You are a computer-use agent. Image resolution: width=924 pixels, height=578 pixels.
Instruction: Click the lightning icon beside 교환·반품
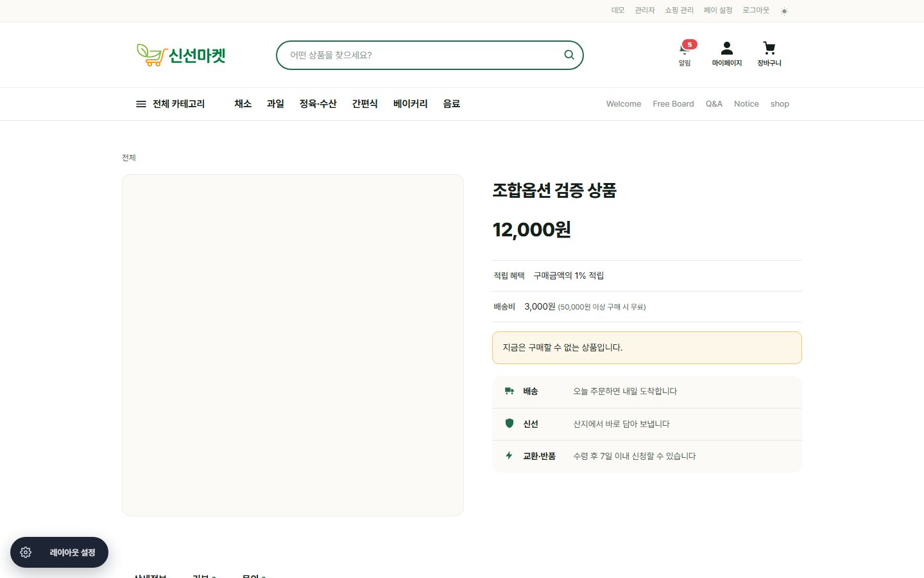point(509,455)
